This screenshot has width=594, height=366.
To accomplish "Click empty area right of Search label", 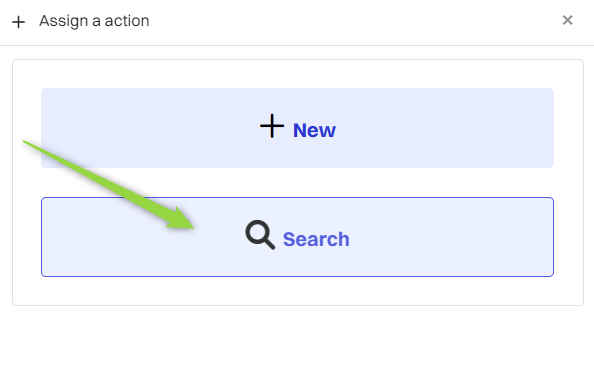I will click(x=451, y=237).
